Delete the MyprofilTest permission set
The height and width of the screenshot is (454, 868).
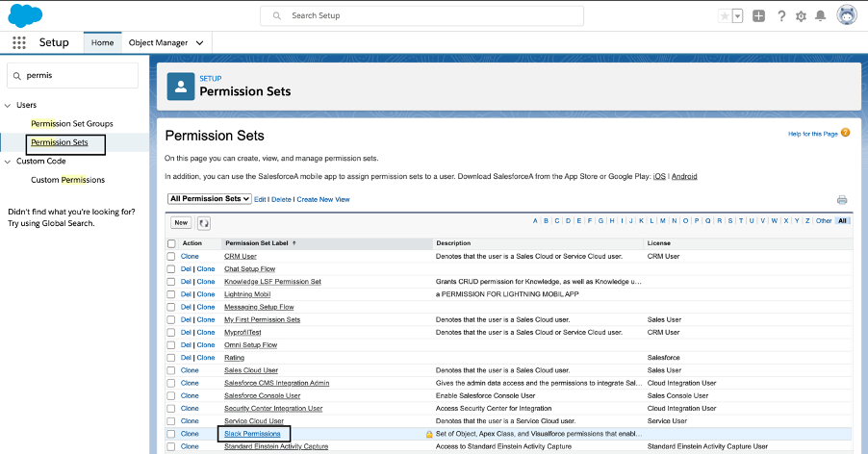pos(186,333)
